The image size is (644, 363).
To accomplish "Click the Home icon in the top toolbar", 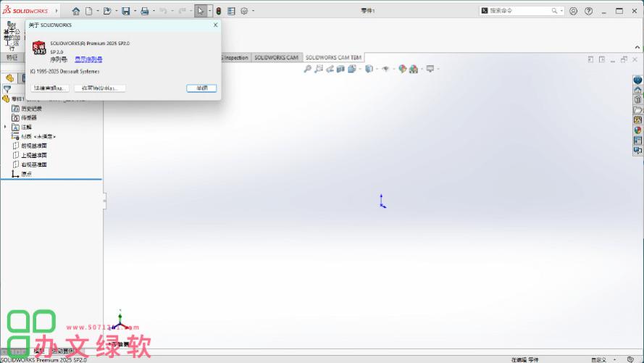I will click(x=76, y=11).
